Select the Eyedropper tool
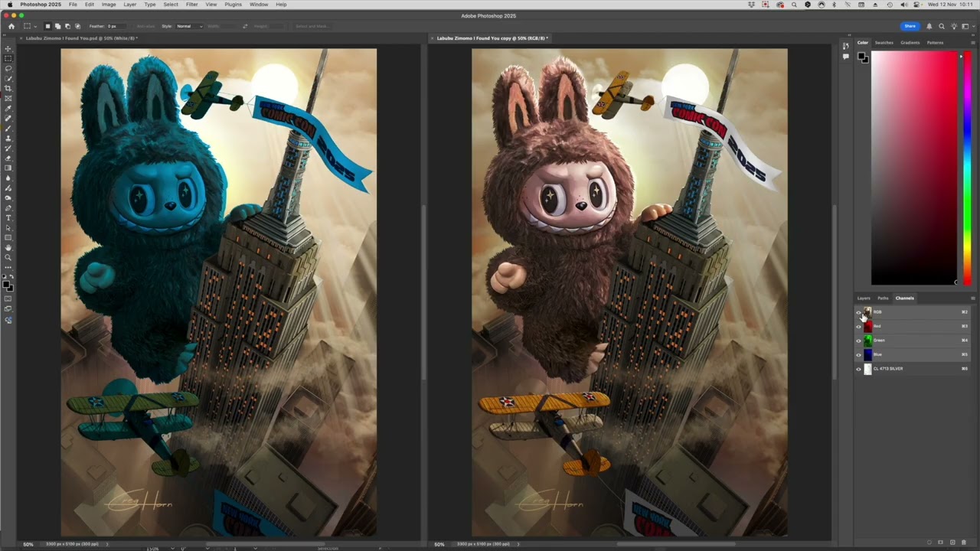Image resolution: width=980 pixels, height=551 pixels. pos(8,108)
